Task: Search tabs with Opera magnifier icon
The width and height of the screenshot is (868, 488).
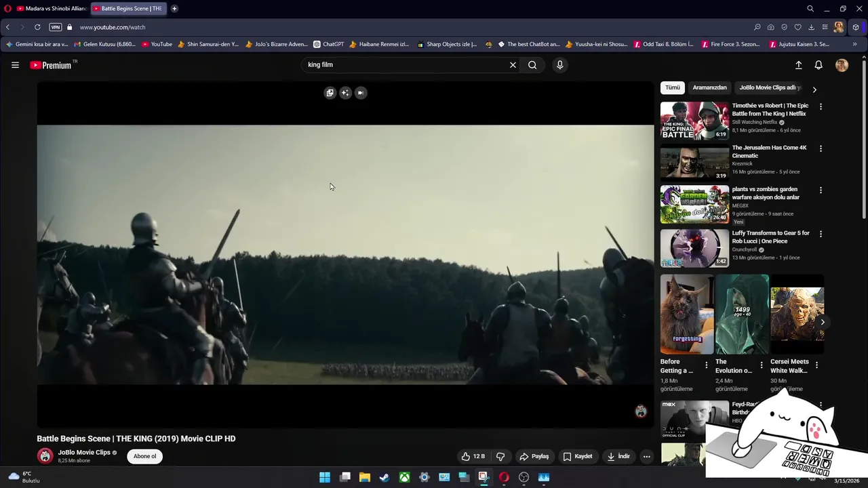Action: 810,9
